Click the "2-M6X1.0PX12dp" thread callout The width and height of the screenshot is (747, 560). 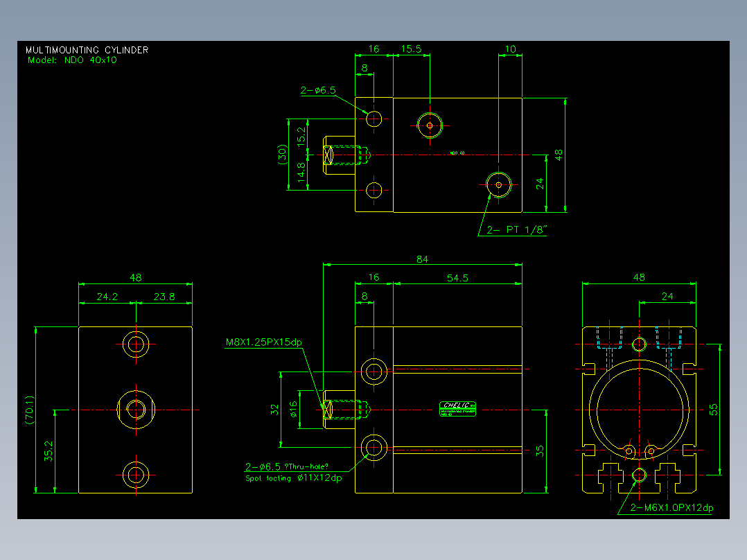click(x=671, y=507)
